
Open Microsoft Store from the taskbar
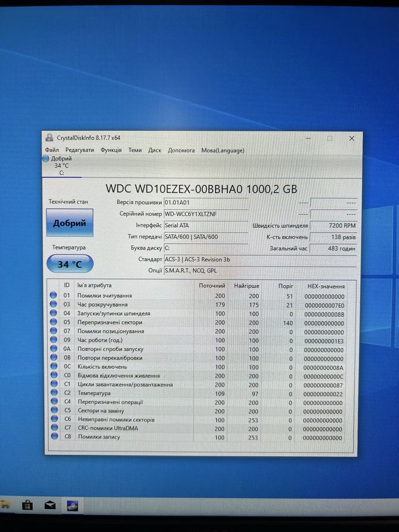pos(28,505)
